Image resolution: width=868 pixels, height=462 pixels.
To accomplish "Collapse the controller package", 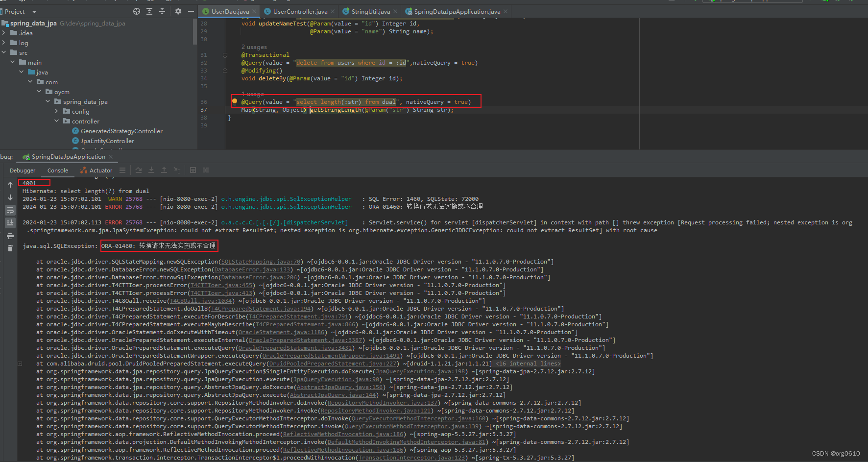I will pyautogui.click(x=57, y=121).
